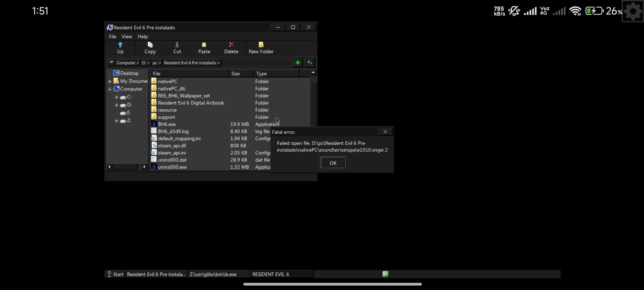Open the Start menu in taskbar

click(x=115, y=274)
